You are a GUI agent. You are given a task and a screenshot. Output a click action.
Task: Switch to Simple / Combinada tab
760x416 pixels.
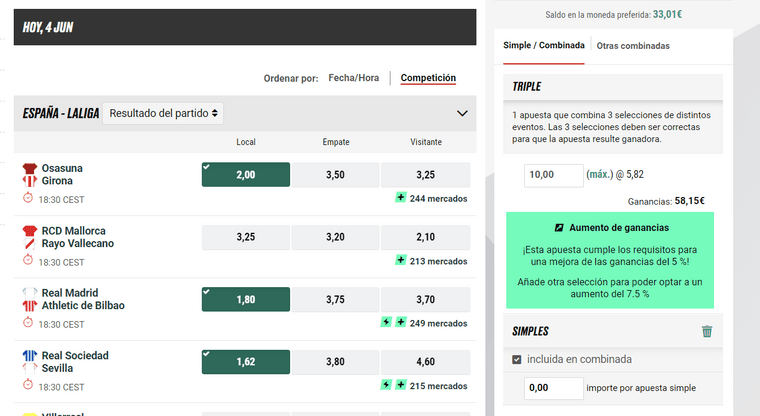point(544,46)
